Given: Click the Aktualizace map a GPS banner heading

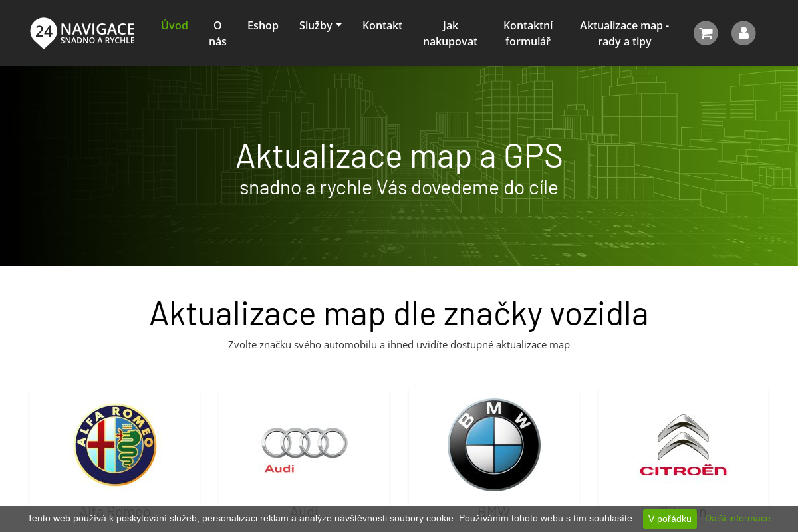Looking at the screenshot, I should 399,156.
